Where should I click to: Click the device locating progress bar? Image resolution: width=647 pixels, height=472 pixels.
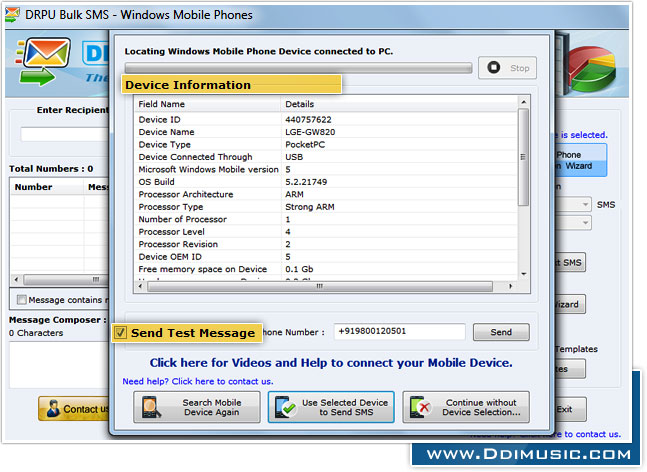[x=298, y=68]
